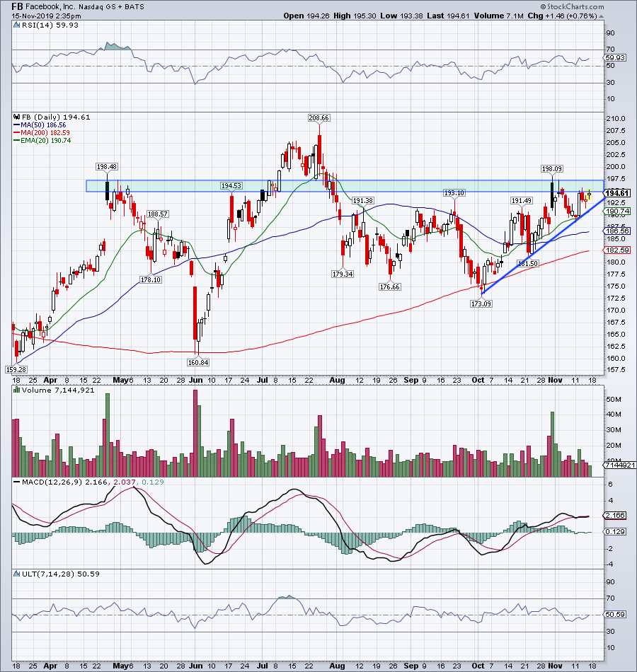
Task: Click the RSI(14) 59.93 label
Action: coord(50,25)
